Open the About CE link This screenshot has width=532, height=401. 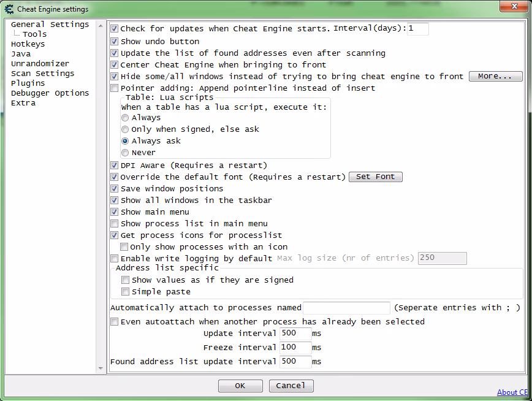[512, 392]
